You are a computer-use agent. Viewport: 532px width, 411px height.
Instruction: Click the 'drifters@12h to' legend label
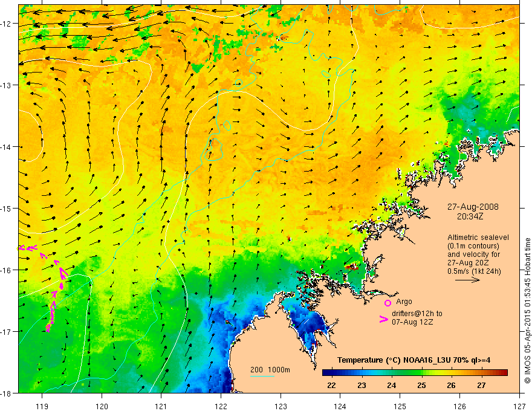pyautogui.click(x=417, y=314)
